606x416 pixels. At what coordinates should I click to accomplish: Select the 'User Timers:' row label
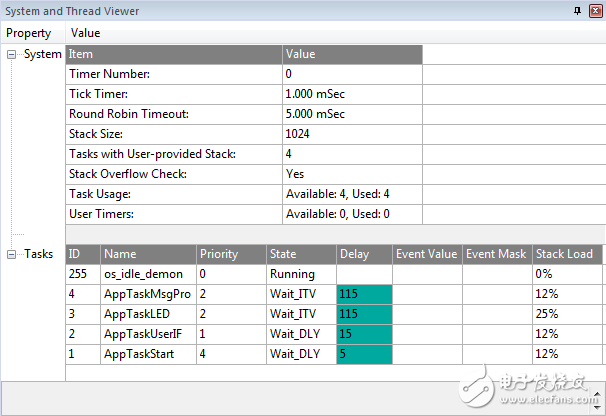101,214
